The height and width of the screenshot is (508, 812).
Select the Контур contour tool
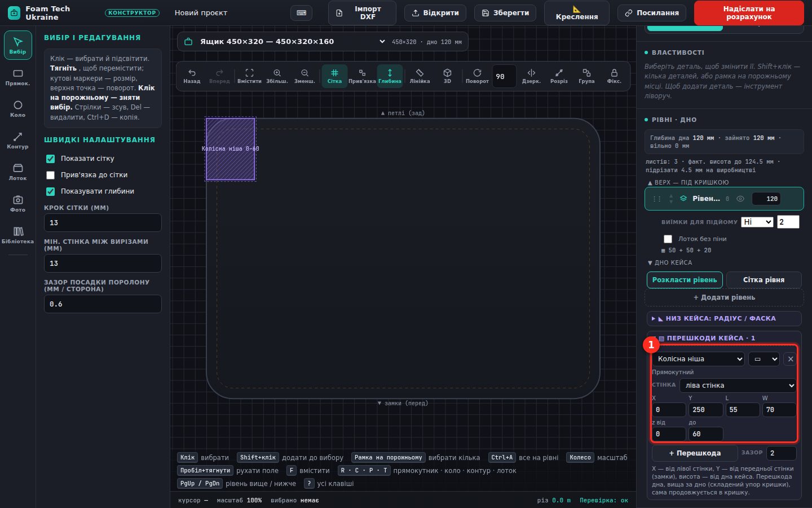[x=17, y=141]
